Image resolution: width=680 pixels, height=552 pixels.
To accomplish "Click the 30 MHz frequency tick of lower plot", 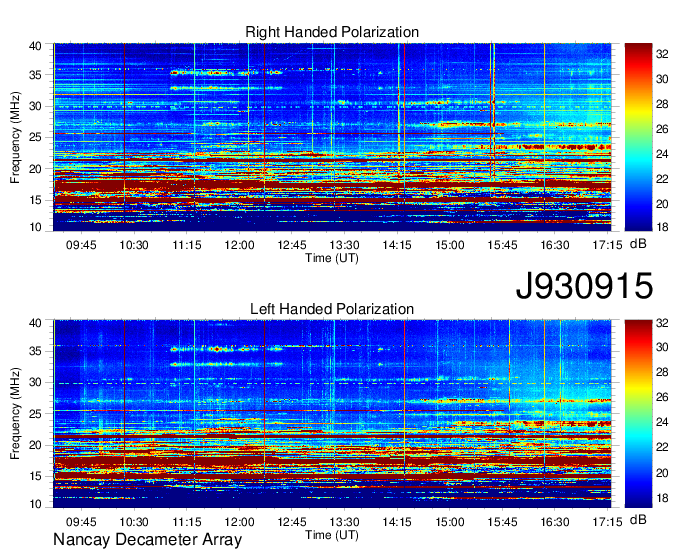I will coord(35,382).
